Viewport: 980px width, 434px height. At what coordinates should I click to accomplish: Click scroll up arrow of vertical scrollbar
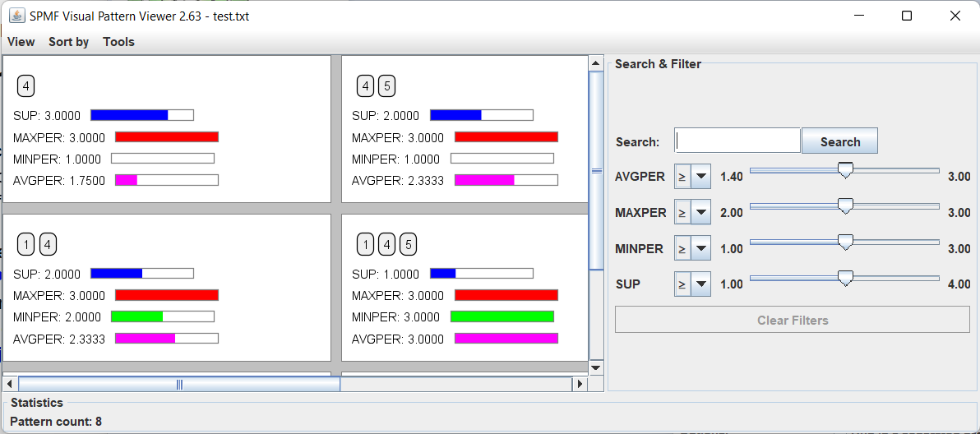pos(597,63)
